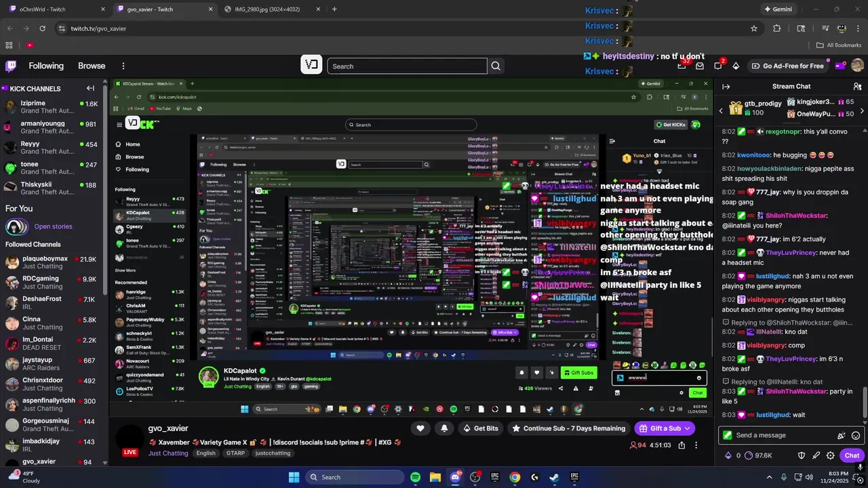Show the previous gift leaderboard entry
Screen dimensions: 868x488
(x=721, y=110)
